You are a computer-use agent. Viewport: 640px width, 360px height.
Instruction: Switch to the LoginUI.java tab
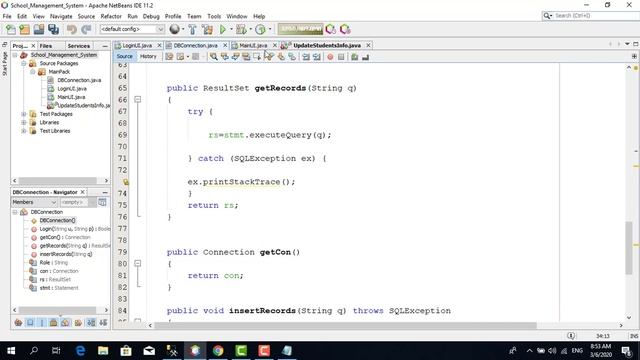137,45
